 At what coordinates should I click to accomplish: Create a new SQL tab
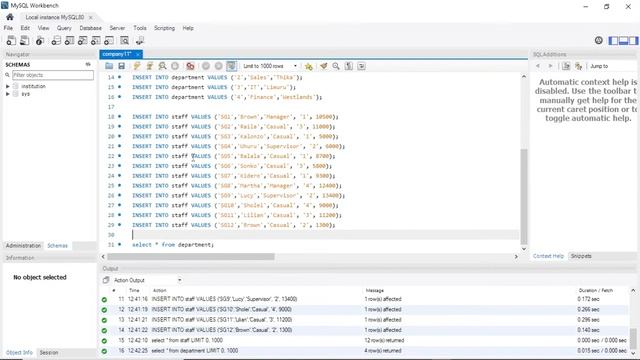[11, 40]
